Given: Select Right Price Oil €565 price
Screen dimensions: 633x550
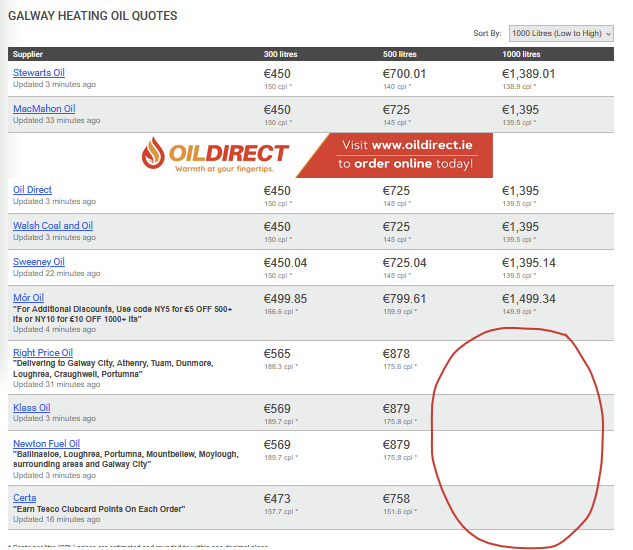Looking at the screenshot, I should click(x=277, y=354).
